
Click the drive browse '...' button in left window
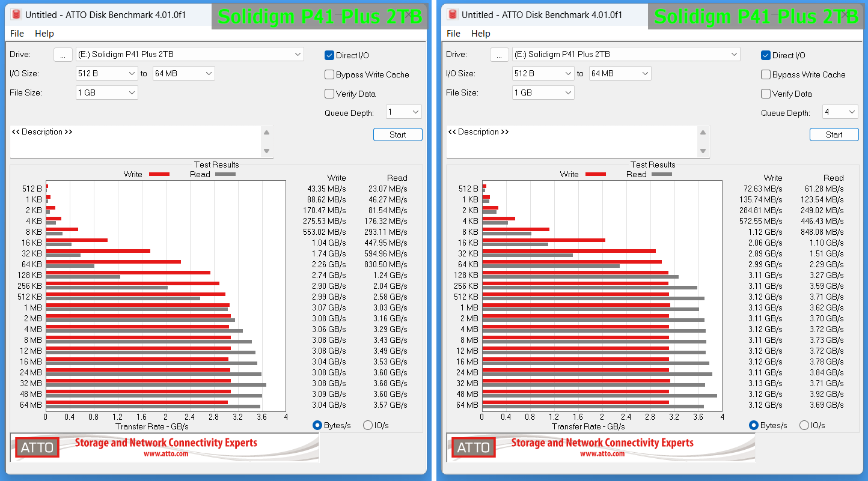tap(63, 55)
